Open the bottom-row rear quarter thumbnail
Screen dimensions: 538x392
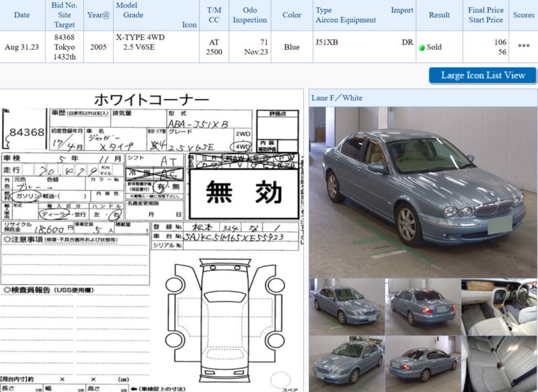pos(422,364)
